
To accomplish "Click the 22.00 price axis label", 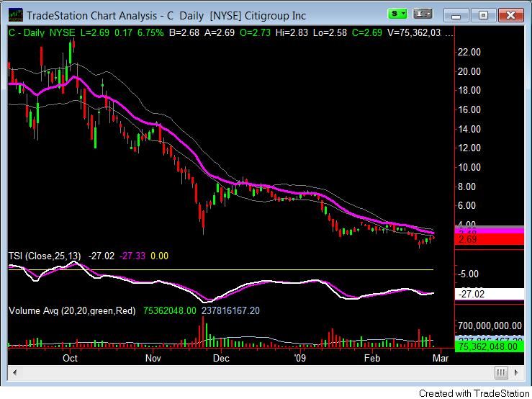I will (469, 52).
